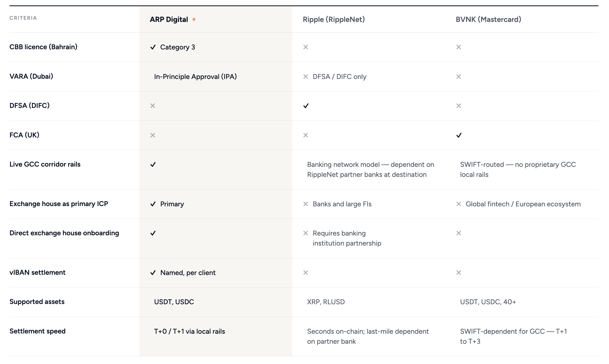Click the XRP, RLUSD cell

click(x=326, y=302)
